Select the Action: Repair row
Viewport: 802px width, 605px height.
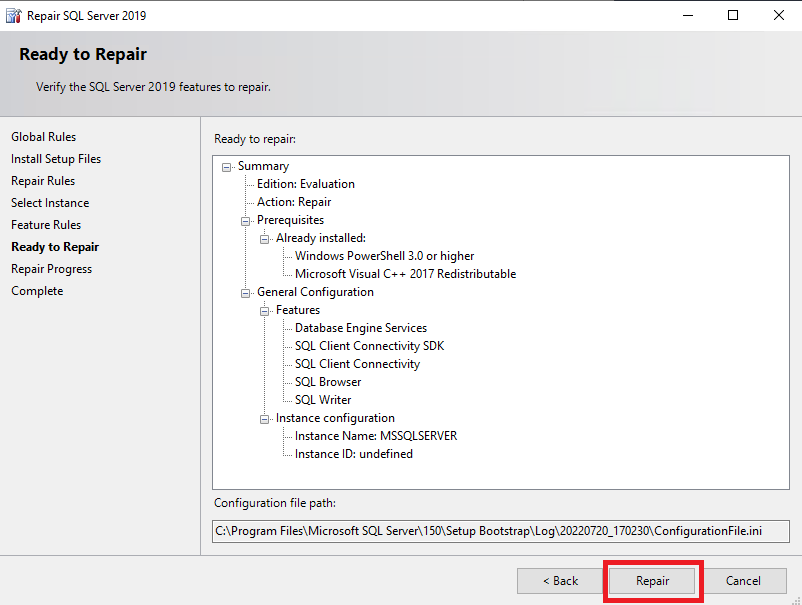coord(294,202)
